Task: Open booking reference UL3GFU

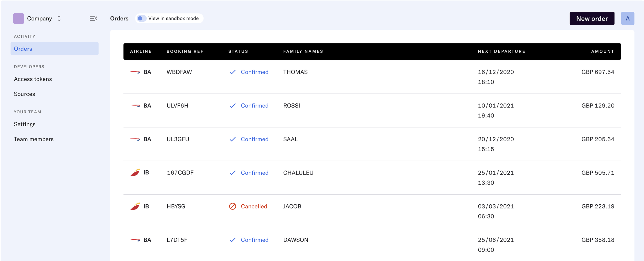Action: tap(178, 139)
